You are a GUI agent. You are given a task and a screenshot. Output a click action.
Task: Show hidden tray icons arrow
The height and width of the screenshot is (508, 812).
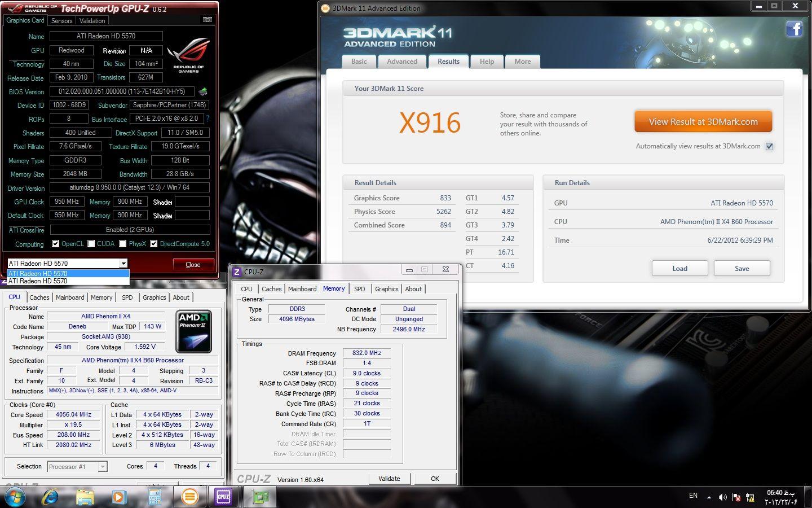tap(709, 498)
